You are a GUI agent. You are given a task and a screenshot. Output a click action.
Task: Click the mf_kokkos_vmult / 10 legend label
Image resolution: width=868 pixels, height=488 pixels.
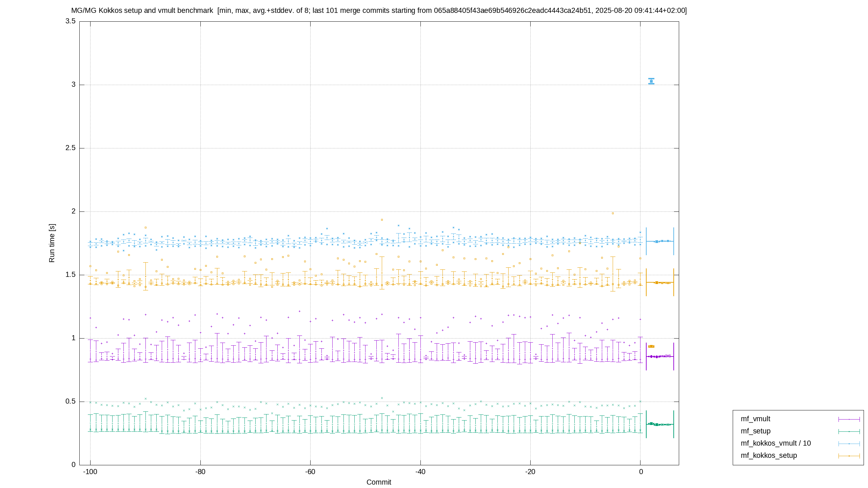[x=775, y=443]
